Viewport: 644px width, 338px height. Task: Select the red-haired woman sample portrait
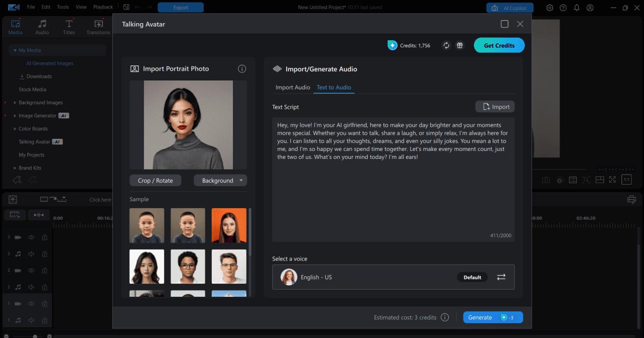coord(229,225)
